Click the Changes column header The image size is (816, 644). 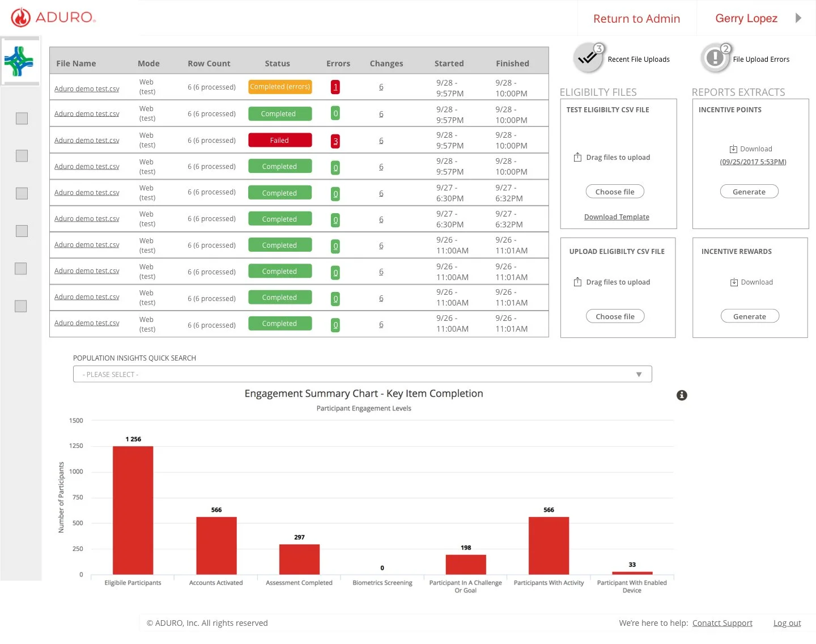click(386, 63)
